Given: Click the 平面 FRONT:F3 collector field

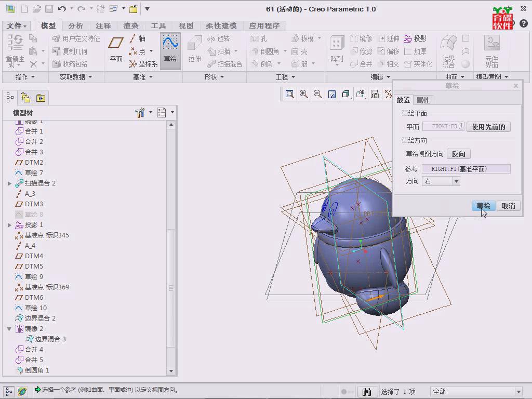Looking at the screenshot, I should click(x=443, y=127).
